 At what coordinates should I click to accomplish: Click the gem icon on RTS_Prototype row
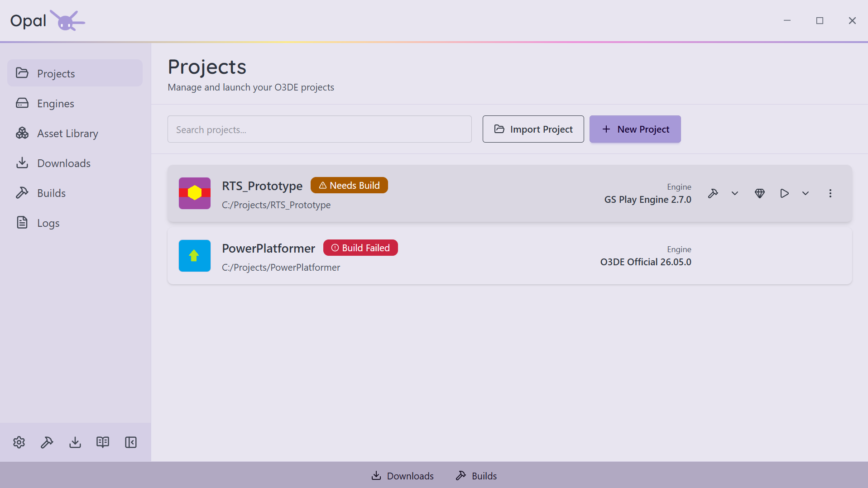point(760,193)
